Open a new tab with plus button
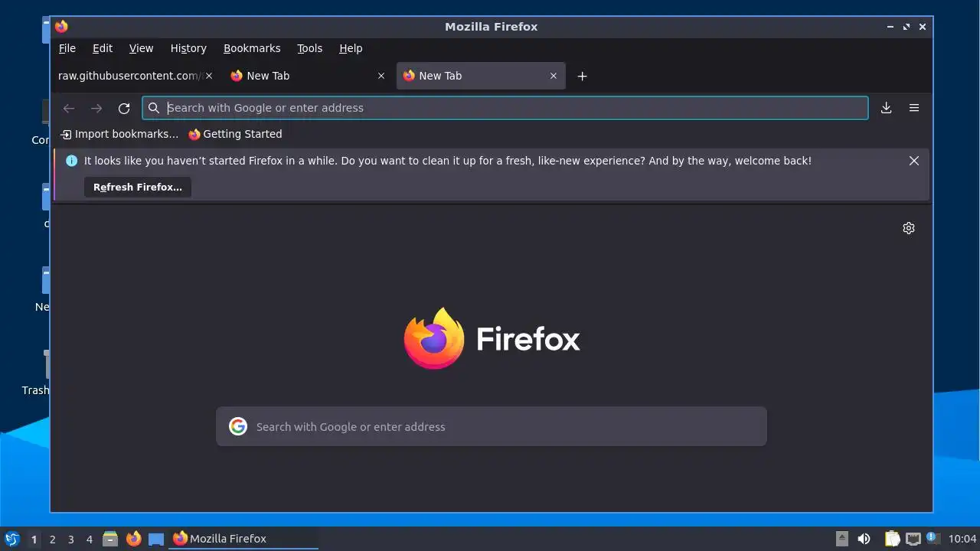Image resolution: width=980 pixels, height=551 pixels. (582, 76)
